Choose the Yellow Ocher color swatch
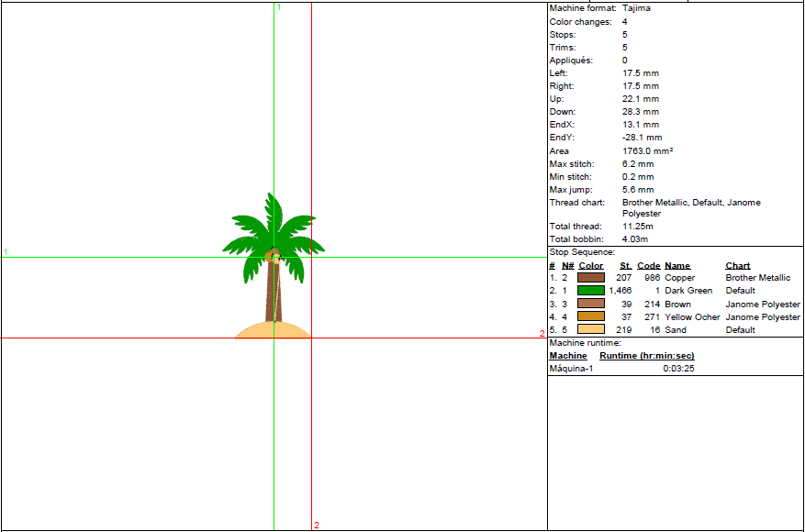Viewport: 805px width, 532px height. [590, 316]
